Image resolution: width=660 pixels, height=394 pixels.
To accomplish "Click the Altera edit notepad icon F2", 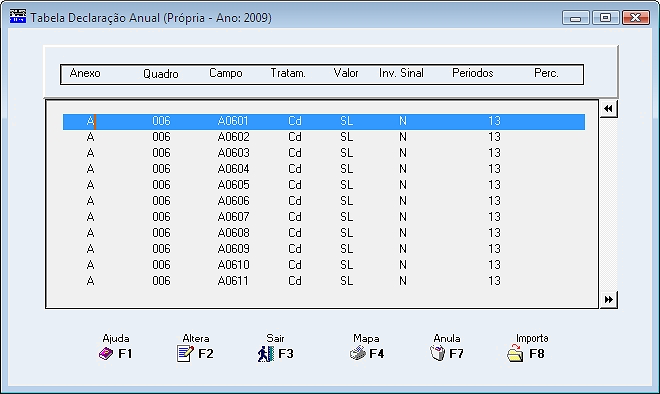I will click(x=185, y=354).
